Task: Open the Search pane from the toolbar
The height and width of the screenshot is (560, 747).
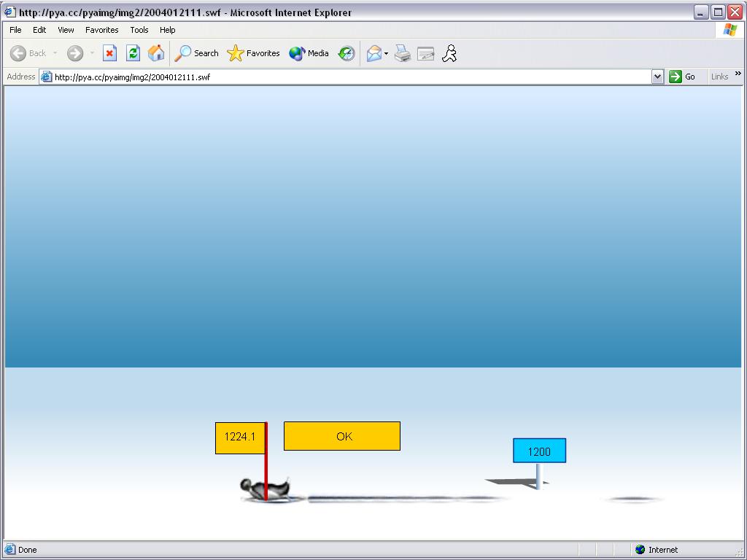Action: [x=197, y=53]
